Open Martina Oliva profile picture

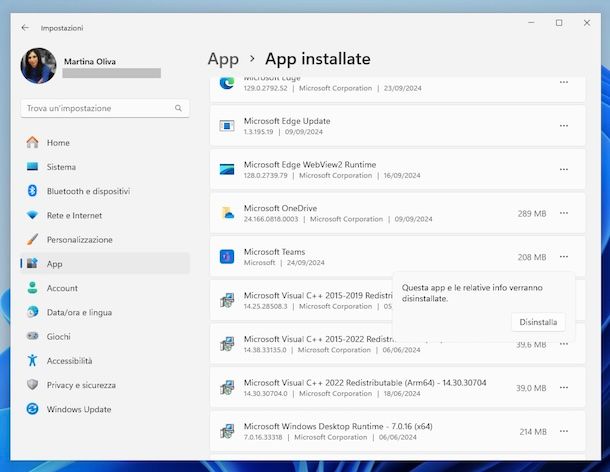pyautogui.click(x=39, y=66)
